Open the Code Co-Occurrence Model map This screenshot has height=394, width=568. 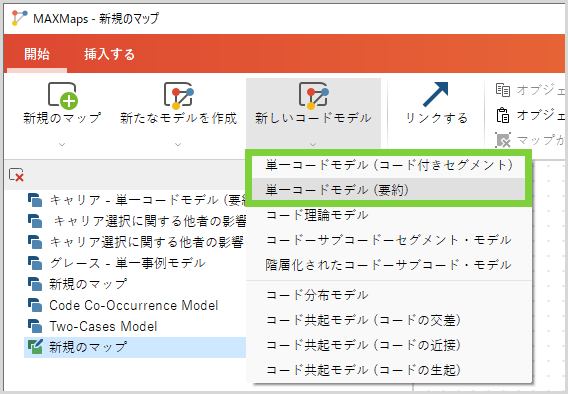tap(134, 305)
